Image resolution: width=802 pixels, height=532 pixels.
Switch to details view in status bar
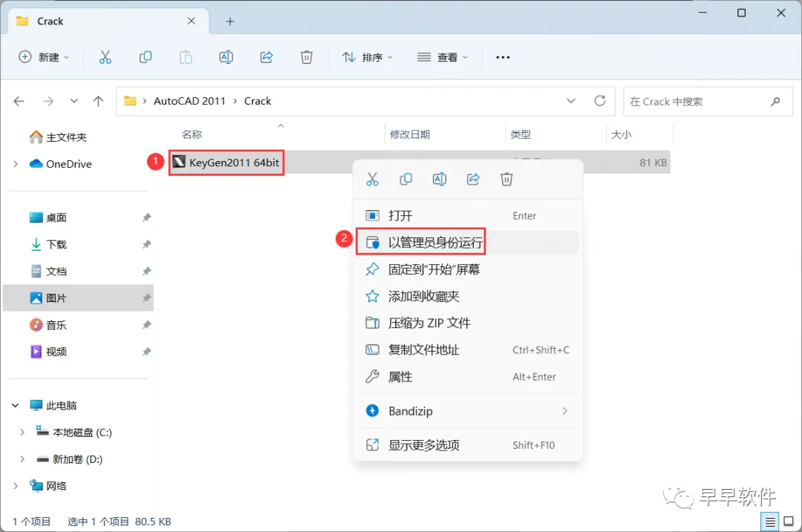770,522
